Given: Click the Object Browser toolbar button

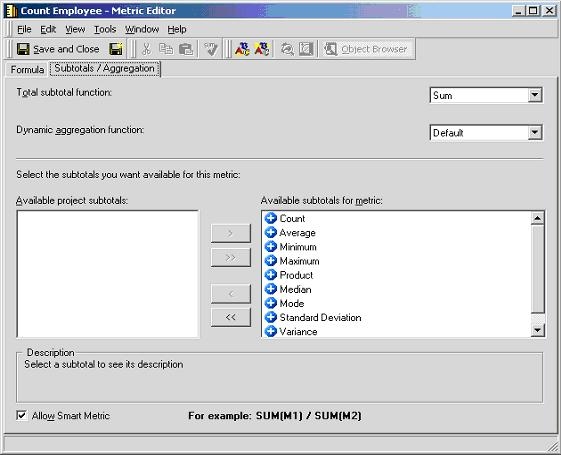Looking at the screenshot, I should (x=366, y=49).
